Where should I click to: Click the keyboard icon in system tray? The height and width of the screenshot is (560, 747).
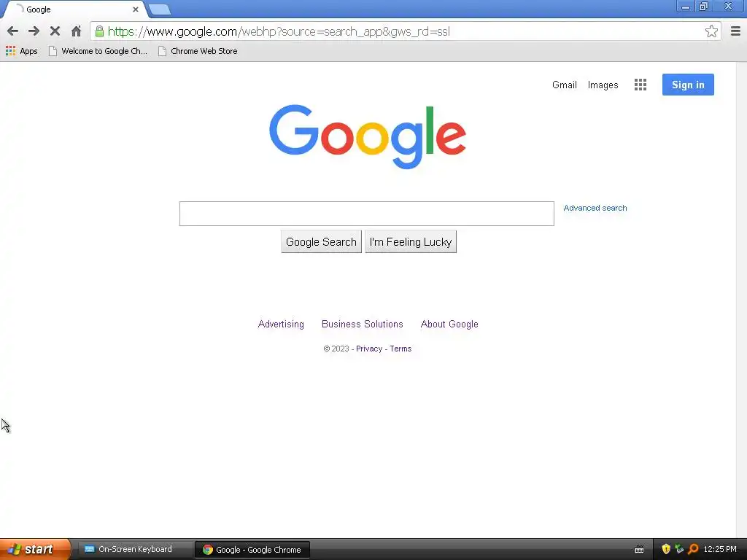point(639,550)
